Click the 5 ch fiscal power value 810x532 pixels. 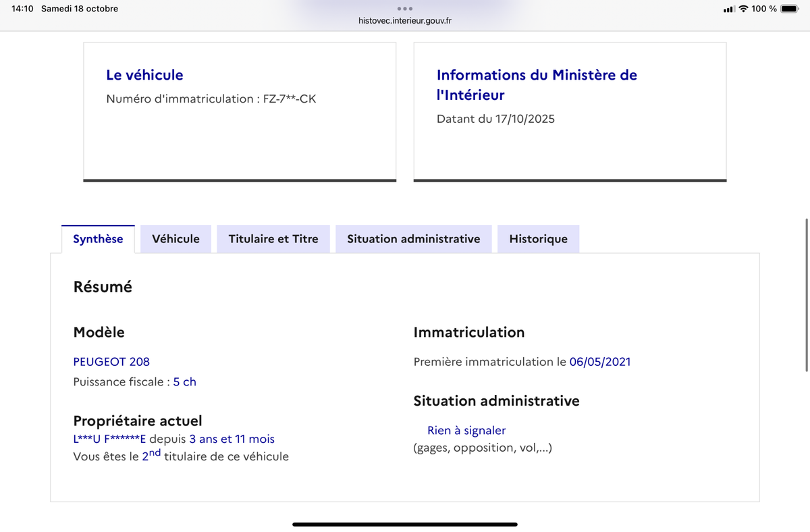(x=184, y=382)
